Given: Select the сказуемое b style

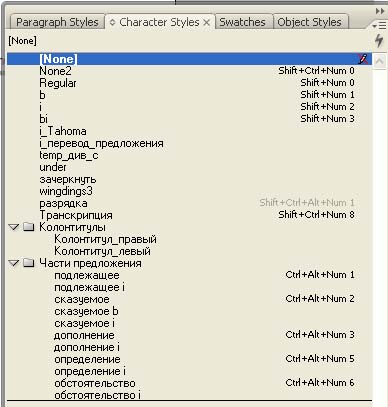Looking at the screenshot, I should pos(189,311).
